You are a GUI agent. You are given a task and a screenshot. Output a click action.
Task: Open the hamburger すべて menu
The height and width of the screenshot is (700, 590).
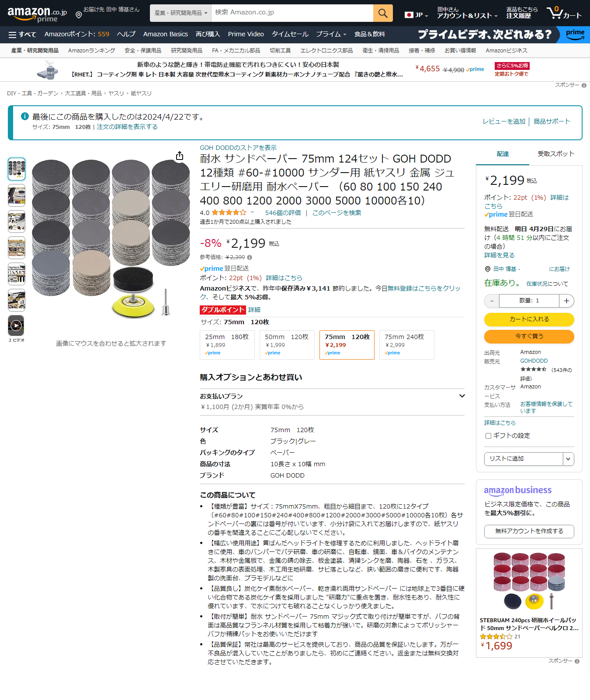(x=22, y=35)
